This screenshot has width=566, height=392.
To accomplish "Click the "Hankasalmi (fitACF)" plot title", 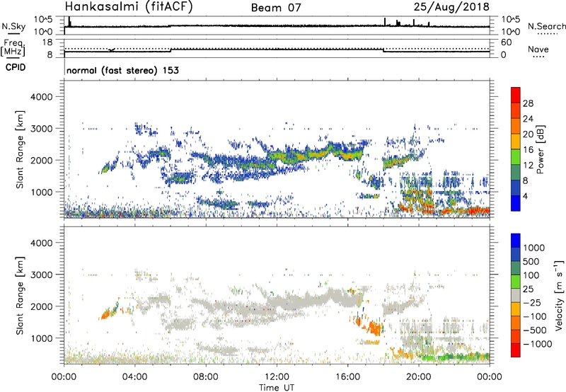I will [129, 7].
